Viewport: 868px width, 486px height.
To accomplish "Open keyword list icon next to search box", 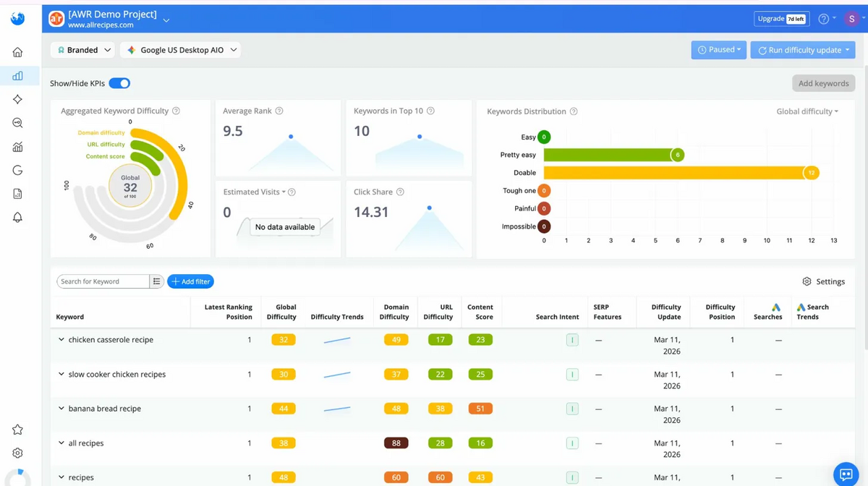I will pos(156,281).
